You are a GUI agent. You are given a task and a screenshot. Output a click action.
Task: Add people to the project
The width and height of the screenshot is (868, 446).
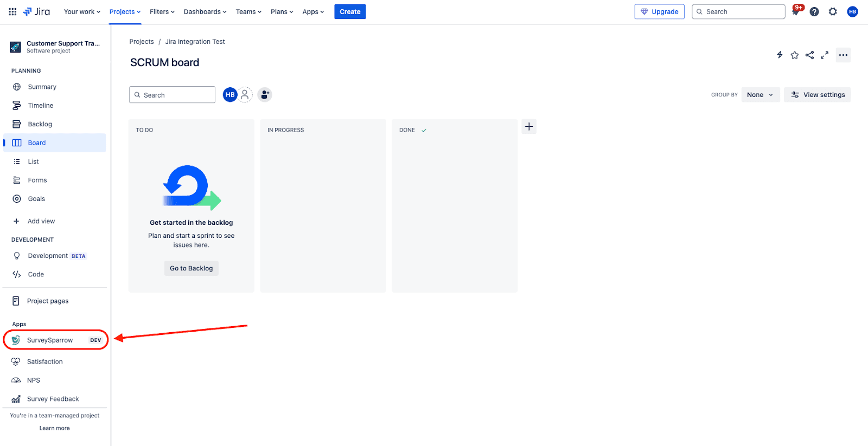pyautogui.click(x=265, y=95)
